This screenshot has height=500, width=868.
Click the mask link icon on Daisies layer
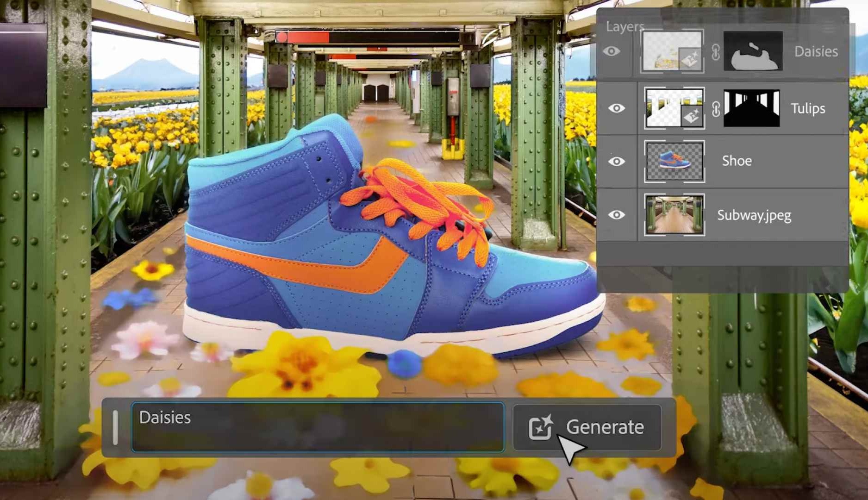(716, 52)
